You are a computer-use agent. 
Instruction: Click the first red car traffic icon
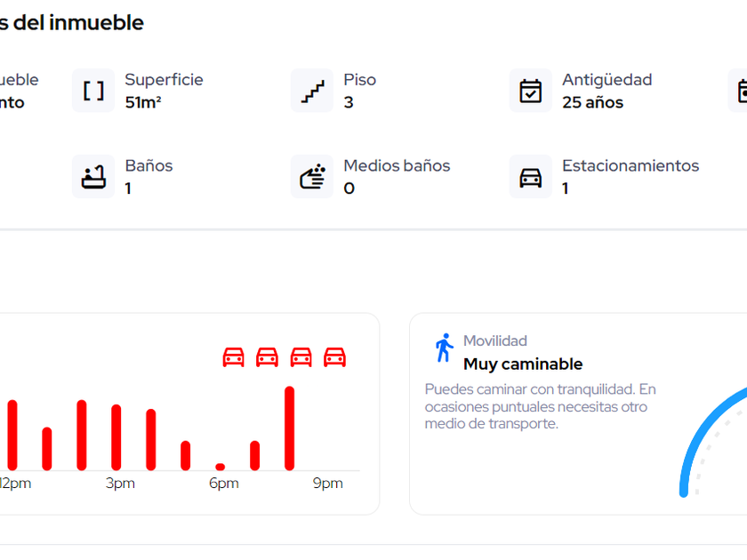click(233, 357)
